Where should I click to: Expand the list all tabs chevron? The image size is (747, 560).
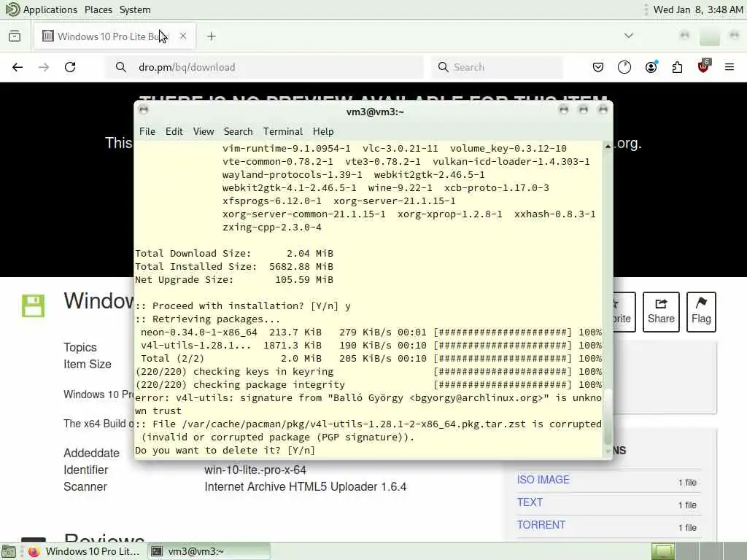pyautogui.click(x=629, y=36)
